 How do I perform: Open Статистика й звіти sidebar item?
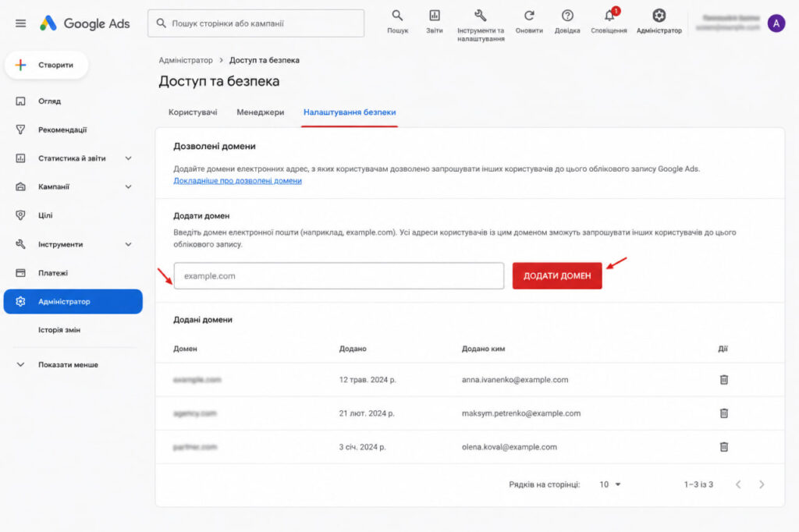pyautogui.click(x=72, y=158)
